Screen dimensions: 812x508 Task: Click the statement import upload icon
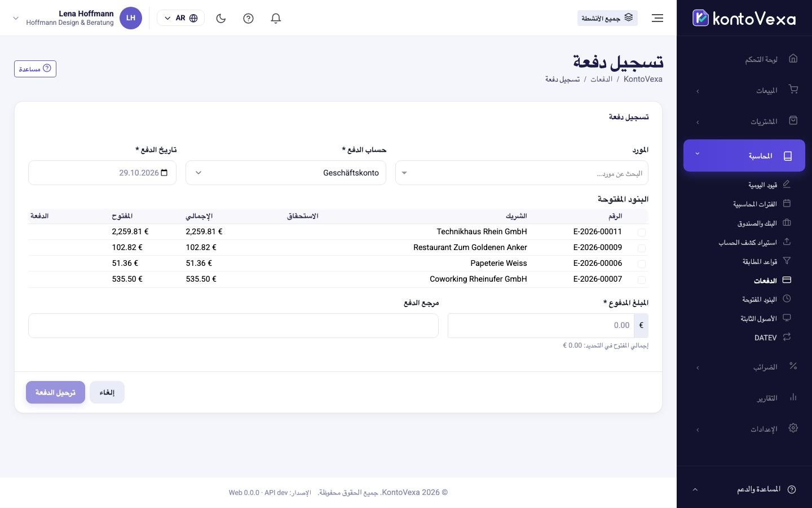tap(787, 242)
